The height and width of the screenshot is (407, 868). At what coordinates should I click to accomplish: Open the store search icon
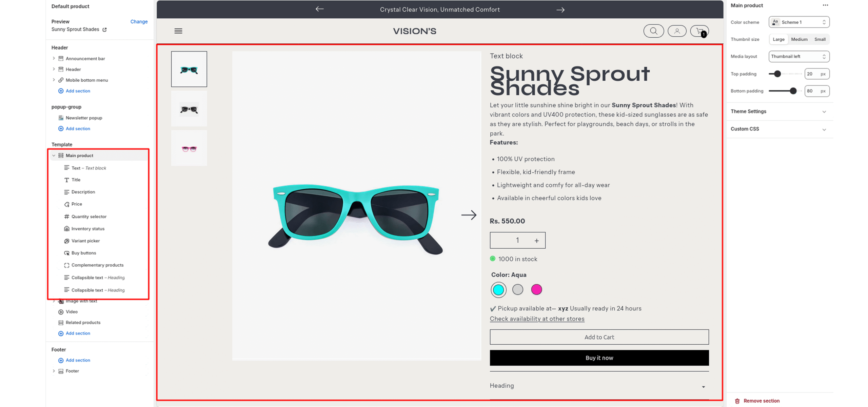(653, 31)
